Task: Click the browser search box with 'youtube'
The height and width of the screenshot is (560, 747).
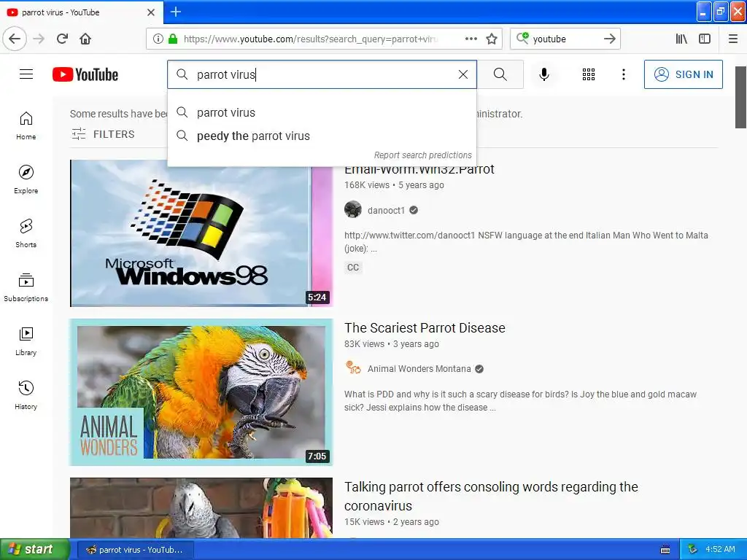Action: pyautogui.click(x=565, y=39)
